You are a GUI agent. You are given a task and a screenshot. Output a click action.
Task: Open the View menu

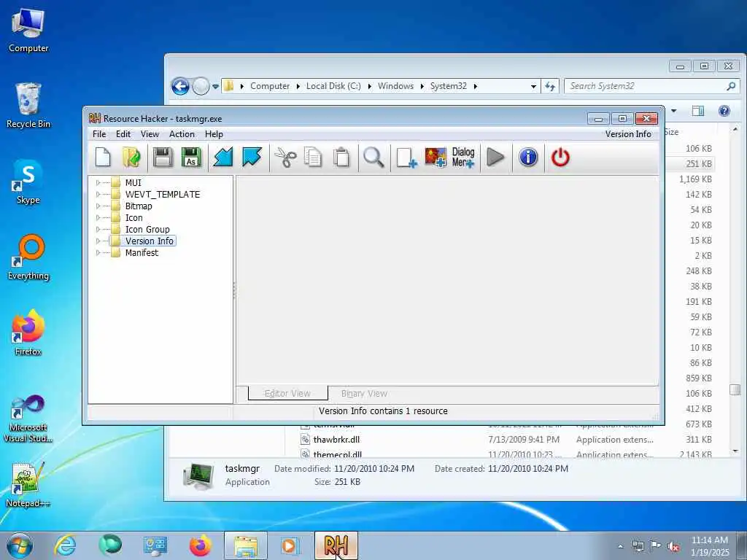click(x=150, y=134)
